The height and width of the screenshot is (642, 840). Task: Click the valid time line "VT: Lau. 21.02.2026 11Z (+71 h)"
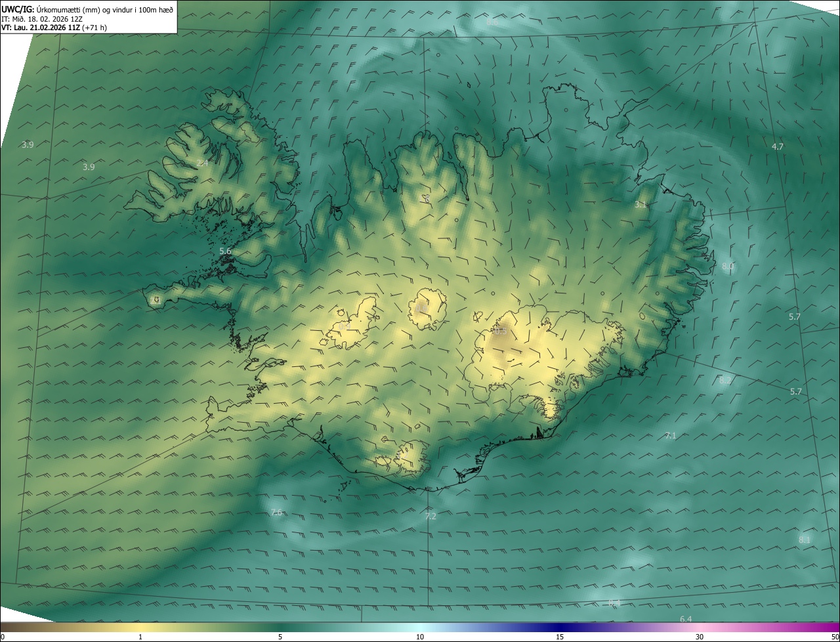tap(54, 28)
